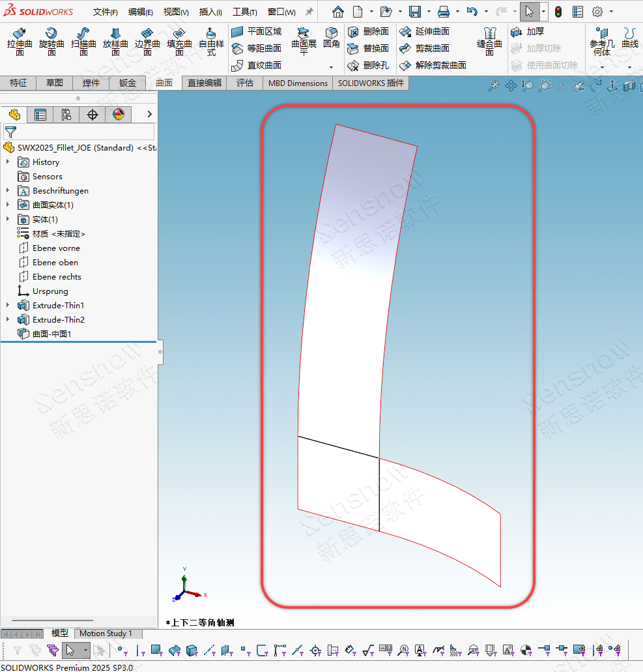Pin the menu bar with pushpin

309,12
